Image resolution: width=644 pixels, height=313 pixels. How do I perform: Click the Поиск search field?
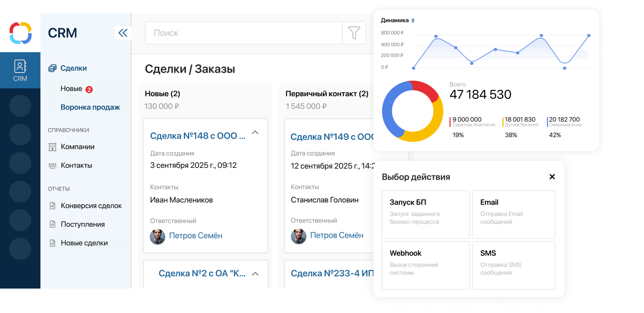(x=243, y=33)
